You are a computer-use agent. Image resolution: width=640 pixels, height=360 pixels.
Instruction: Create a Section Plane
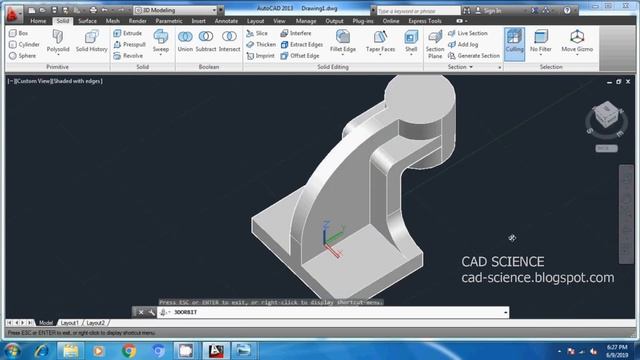[435, 44]
